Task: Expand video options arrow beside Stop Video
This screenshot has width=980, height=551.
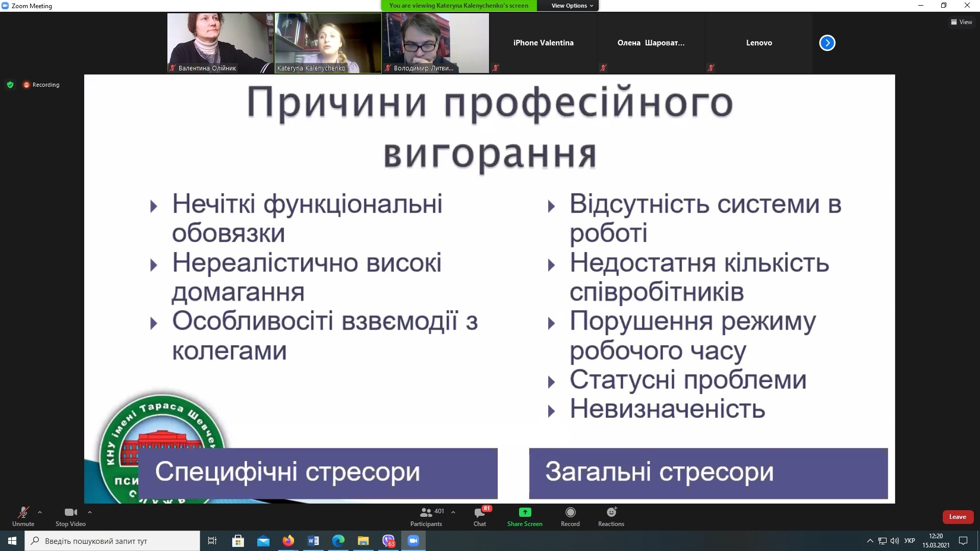Action: [x=90, y=512]
